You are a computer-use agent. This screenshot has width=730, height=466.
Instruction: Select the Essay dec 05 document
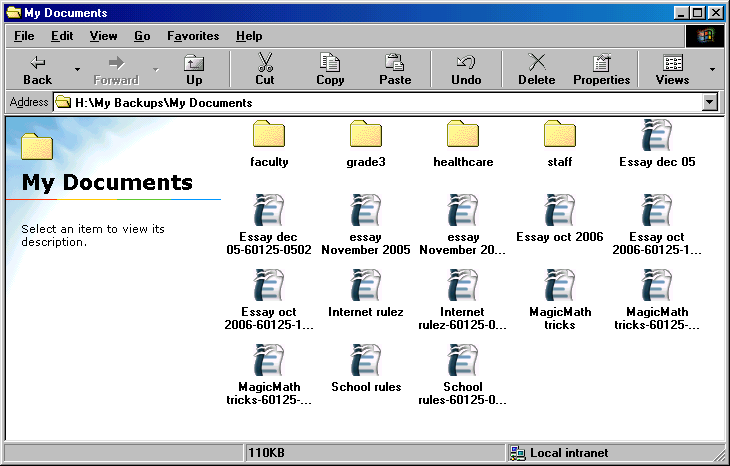657,143
